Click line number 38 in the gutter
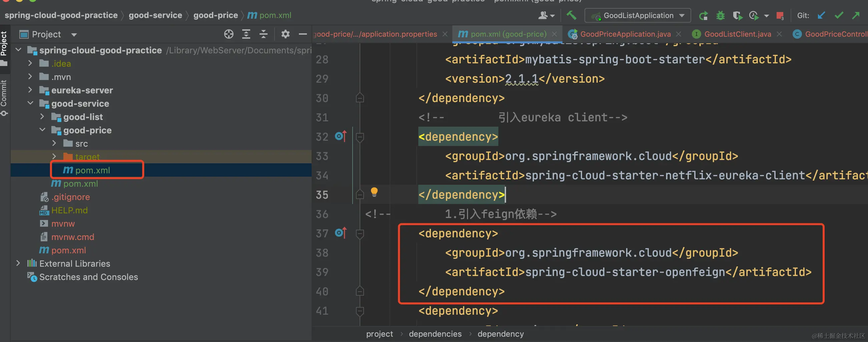This screenshot has height=342, width=868. pyautogui.click(x=322, y=252)
